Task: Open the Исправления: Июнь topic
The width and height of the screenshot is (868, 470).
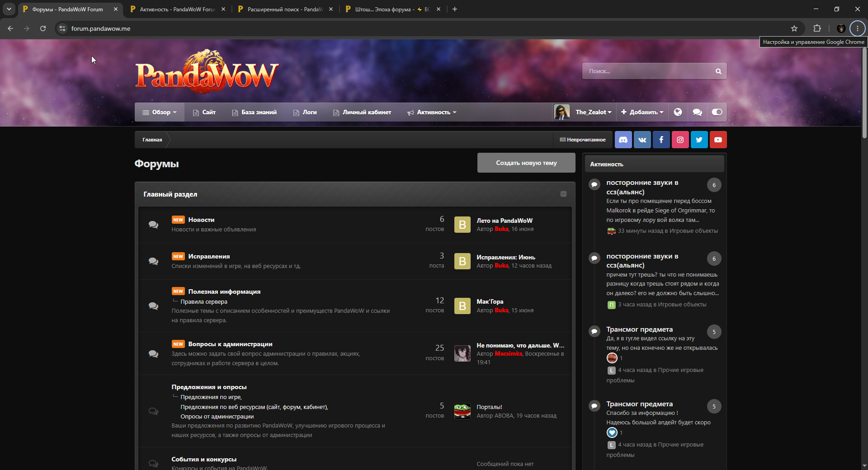Action: [506, 257]
